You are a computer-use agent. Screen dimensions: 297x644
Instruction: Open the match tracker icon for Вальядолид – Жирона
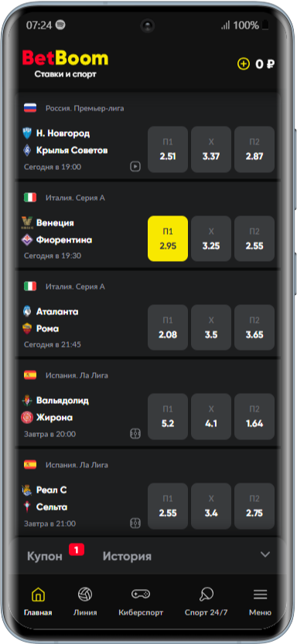pyautogui.click(x=135, y=434)
